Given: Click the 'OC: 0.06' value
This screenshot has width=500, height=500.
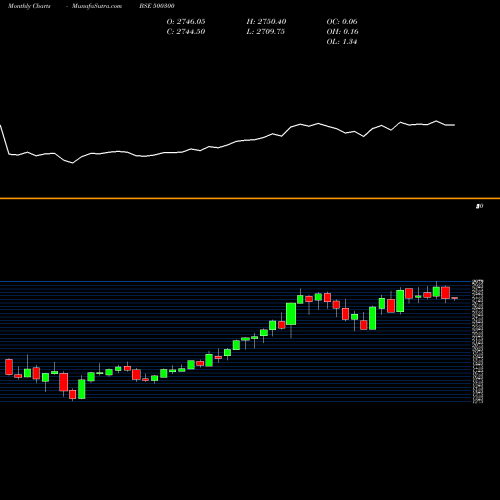Looking at the screenshot, I should [x=342, y=22].
